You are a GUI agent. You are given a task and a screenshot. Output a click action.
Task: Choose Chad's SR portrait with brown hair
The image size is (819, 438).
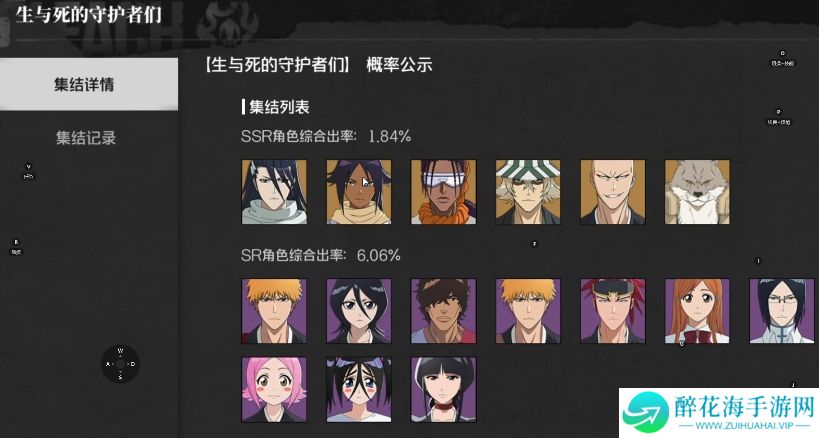point(443,311)
